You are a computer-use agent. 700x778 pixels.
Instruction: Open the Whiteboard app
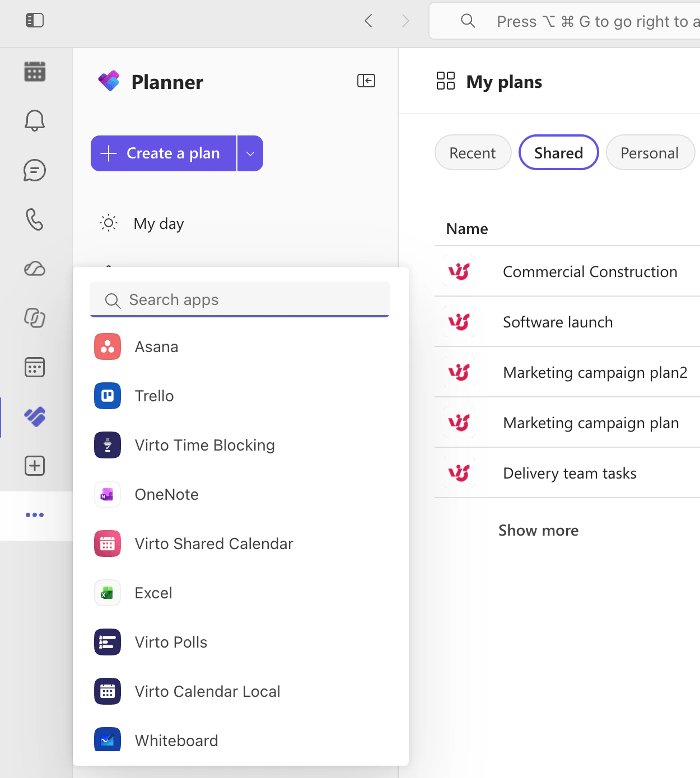[x=241, y=740]
